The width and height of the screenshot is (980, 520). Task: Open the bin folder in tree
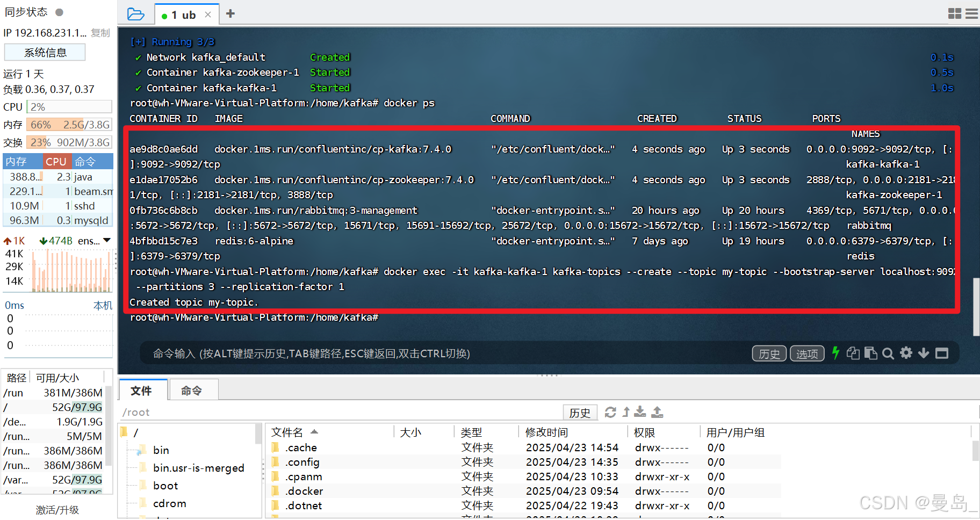(x=161, y=450)
